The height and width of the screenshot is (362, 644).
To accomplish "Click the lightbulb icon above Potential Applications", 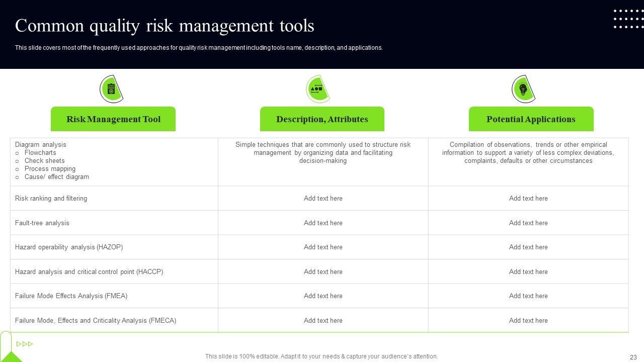I will 523,89.
